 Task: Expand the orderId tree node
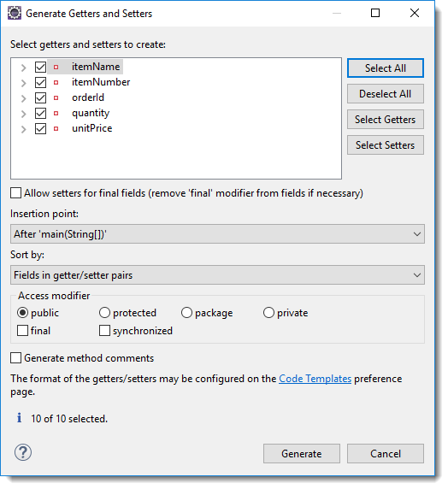[24, 98]
